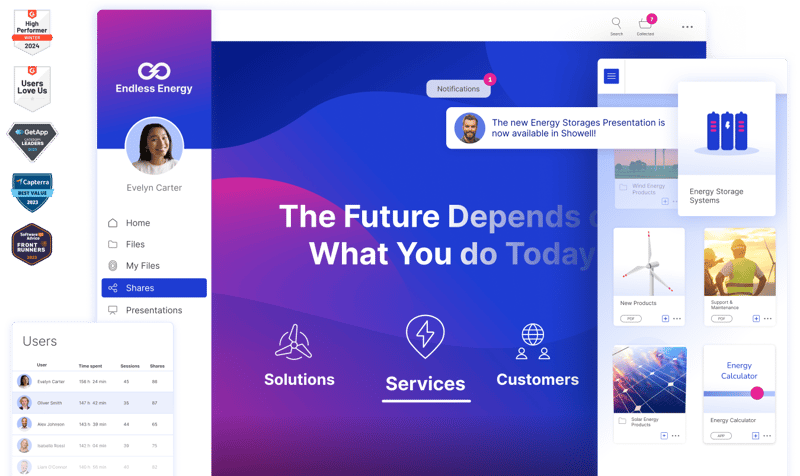Open the Energy Storages Presentation notification

(562, 128)
